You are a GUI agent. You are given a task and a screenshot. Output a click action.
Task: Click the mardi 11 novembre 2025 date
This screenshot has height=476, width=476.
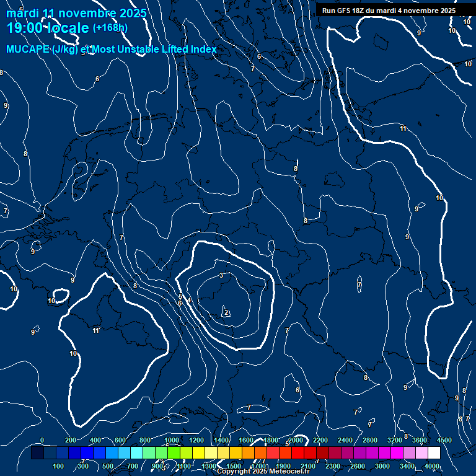[76, 13]
